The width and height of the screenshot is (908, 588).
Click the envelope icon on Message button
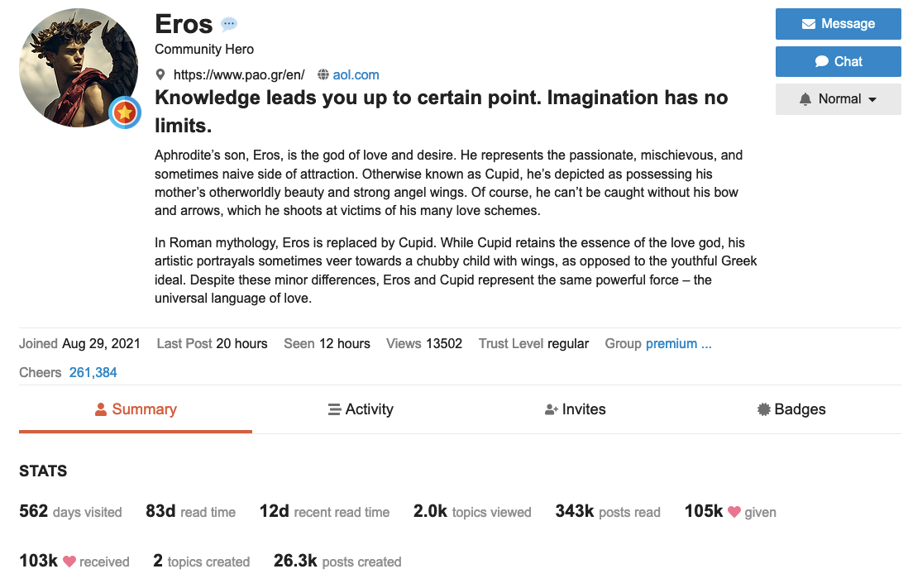tap(809, 24)
